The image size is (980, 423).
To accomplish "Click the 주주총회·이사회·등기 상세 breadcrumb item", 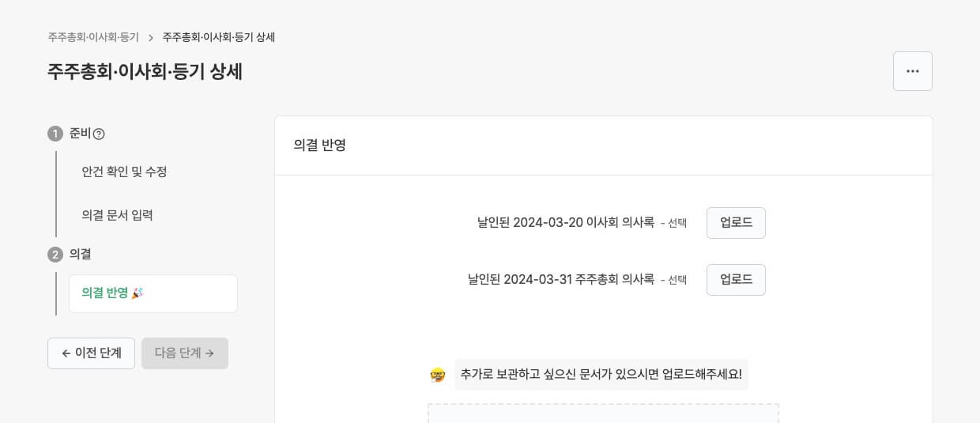I will 219,37.
